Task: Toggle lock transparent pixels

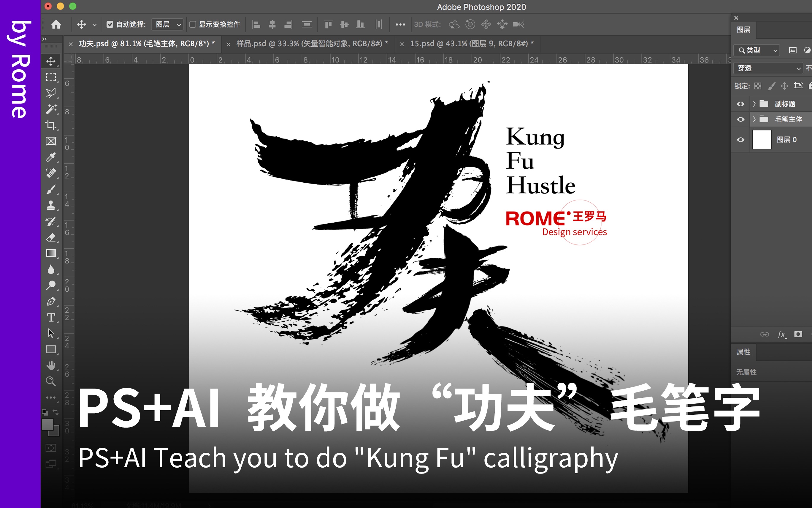Action: tap(758, 86)
